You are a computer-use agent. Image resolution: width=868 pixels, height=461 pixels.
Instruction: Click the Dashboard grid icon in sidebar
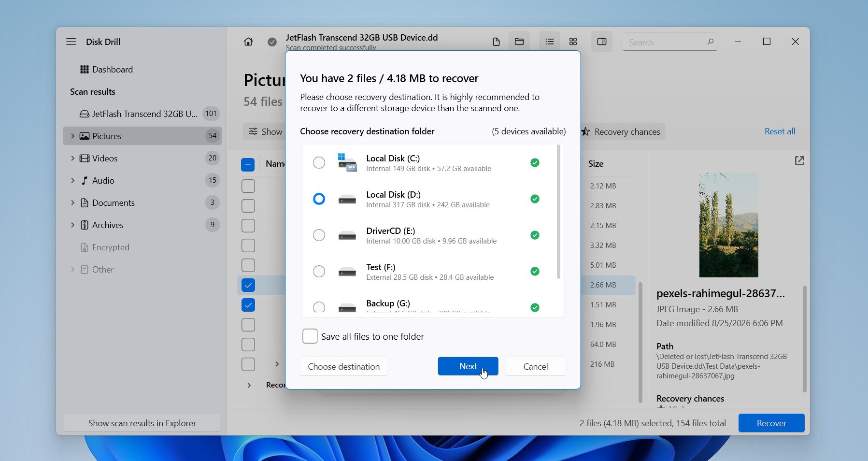(85, 70)
